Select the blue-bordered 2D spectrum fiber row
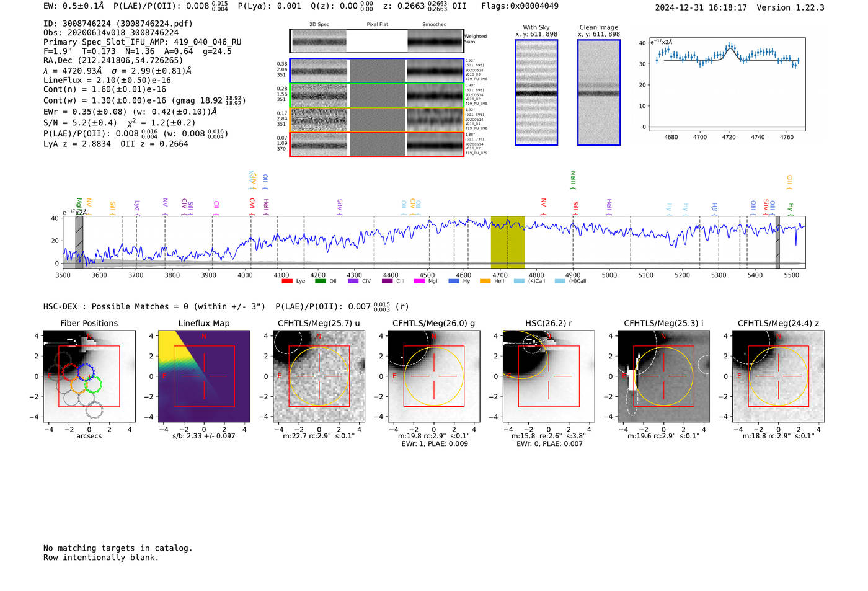This screenshot has height=591, width=868. [377, 71]
